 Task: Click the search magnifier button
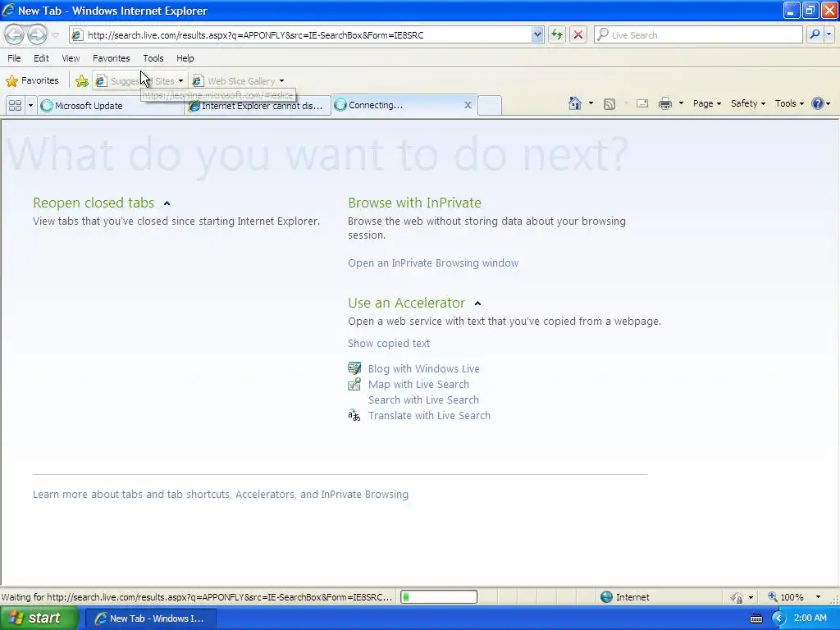(815, 34)
